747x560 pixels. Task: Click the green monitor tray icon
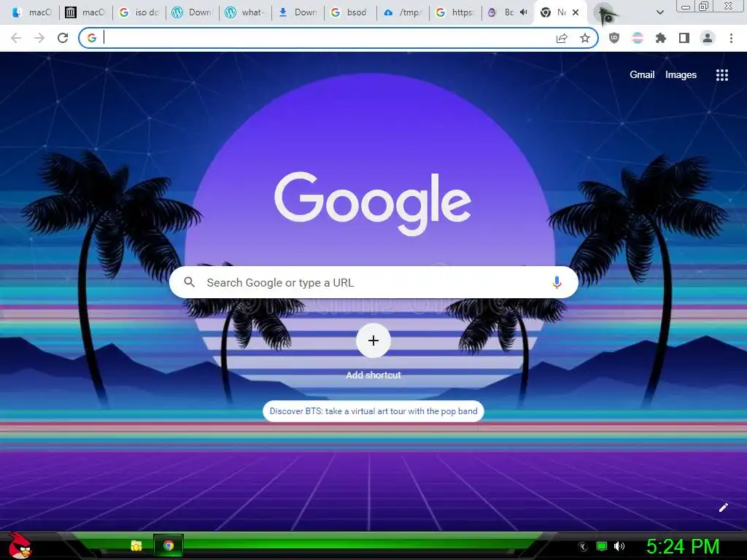tap(602, 546)
